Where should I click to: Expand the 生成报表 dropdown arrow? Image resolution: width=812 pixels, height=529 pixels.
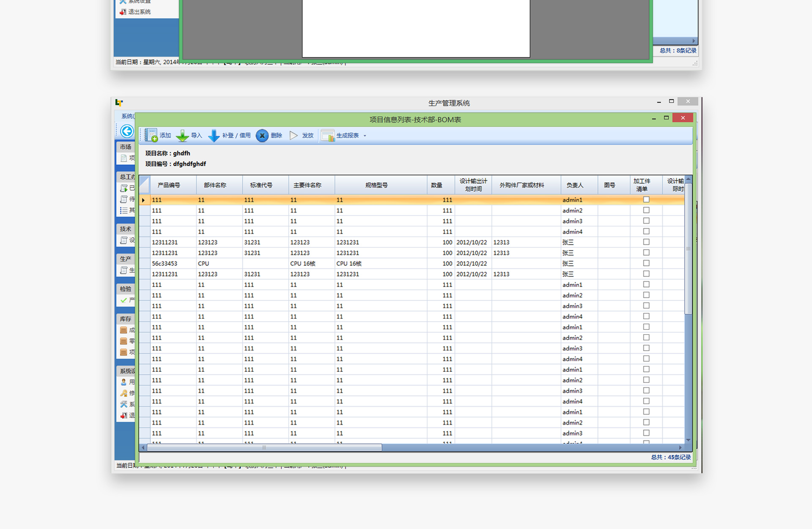(x=365, y=136)
